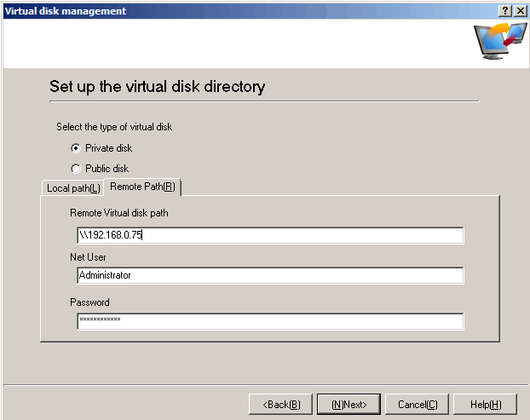Select the Private disk radio button

point(76,148)
